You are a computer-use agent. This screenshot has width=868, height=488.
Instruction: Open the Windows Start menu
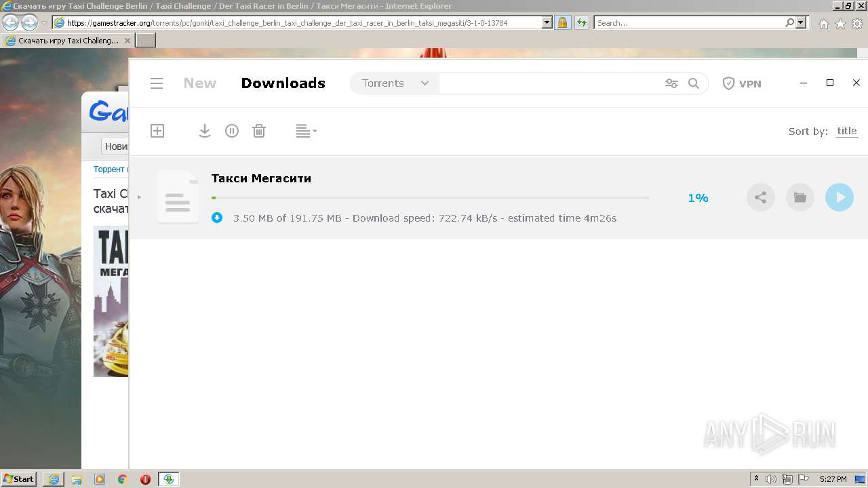tap(19, 479)
